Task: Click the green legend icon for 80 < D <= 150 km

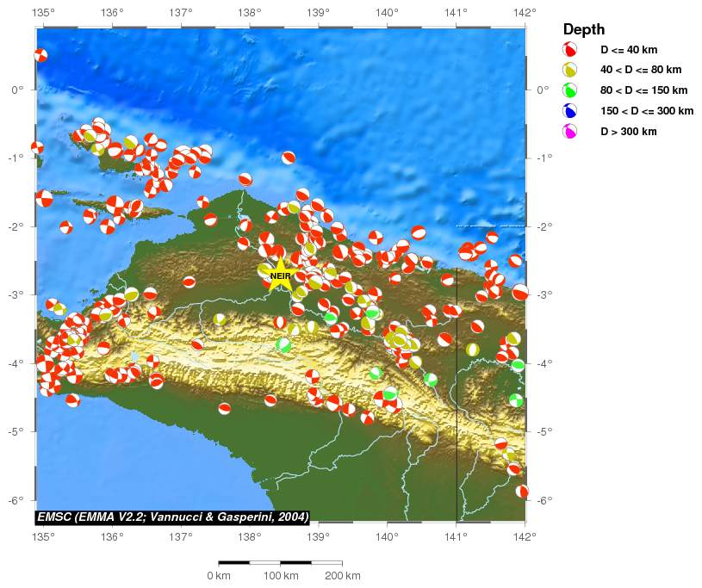Action: [x=569, y=90]
